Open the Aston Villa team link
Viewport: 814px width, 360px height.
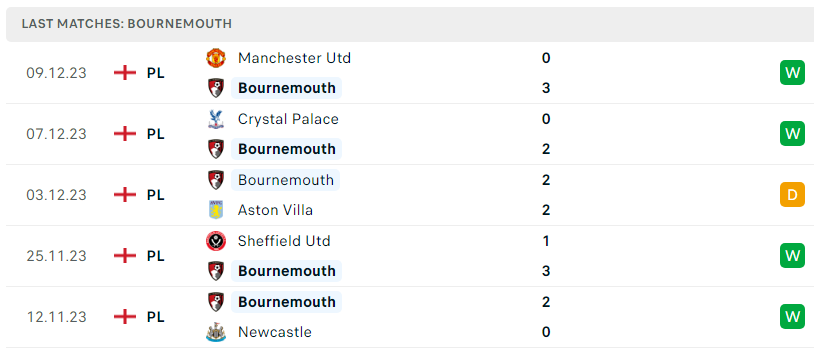click(x=275, y=210)
